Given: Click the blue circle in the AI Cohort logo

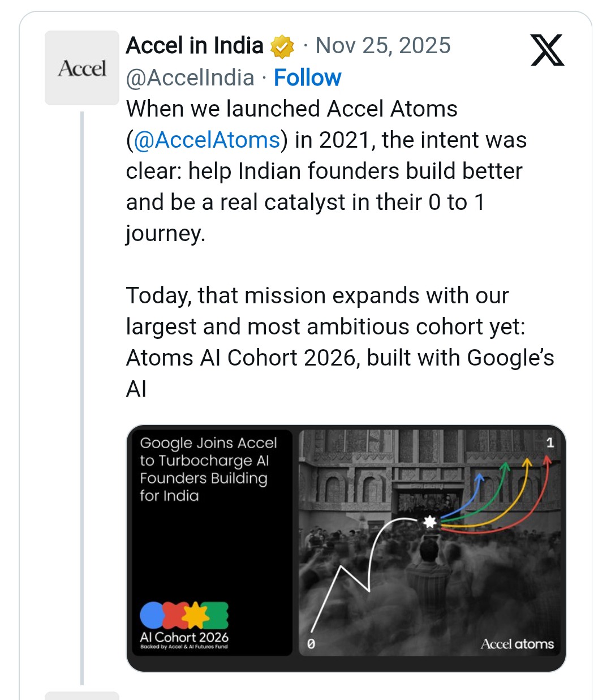Looking at the screenshot, I should [152, 615].
